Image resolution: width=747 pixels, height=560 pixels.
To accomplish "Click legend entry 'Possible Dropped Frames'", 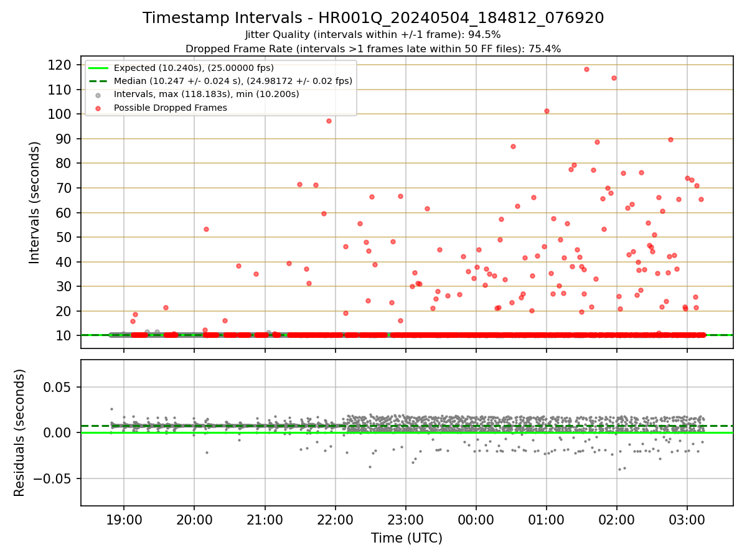I will point(170,108).
